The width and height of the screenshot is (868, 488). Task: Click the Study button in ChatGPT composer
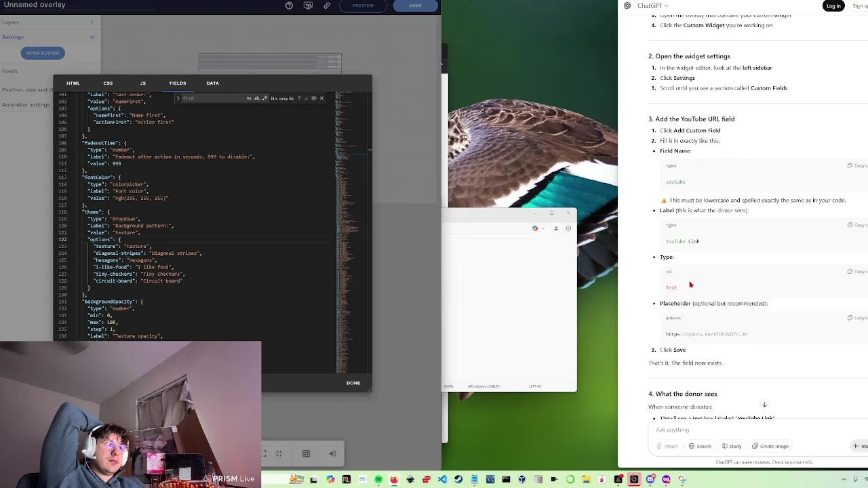731,446
